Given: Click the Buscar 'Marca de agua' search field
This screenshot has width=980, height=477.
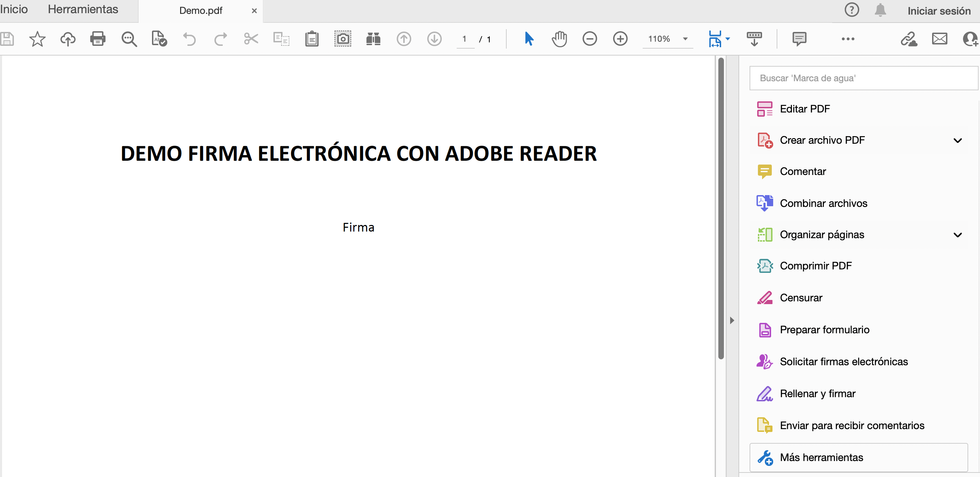Looking at the screenshot, I should click(x=864, y=78).
